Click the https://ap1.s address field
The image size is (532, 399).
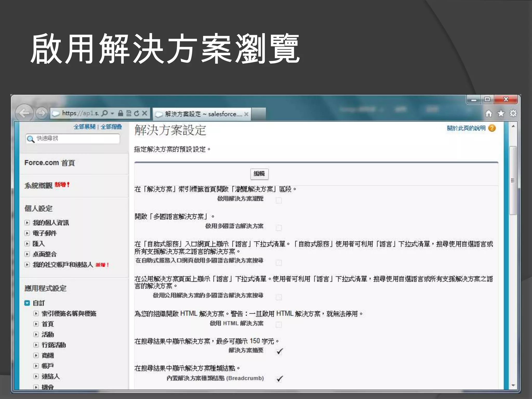tap(81, 113)
